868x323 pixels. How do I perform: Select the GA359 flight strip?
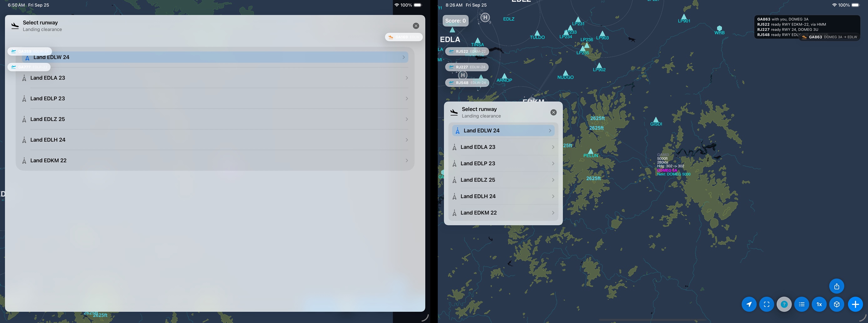[x=30, y=52]
